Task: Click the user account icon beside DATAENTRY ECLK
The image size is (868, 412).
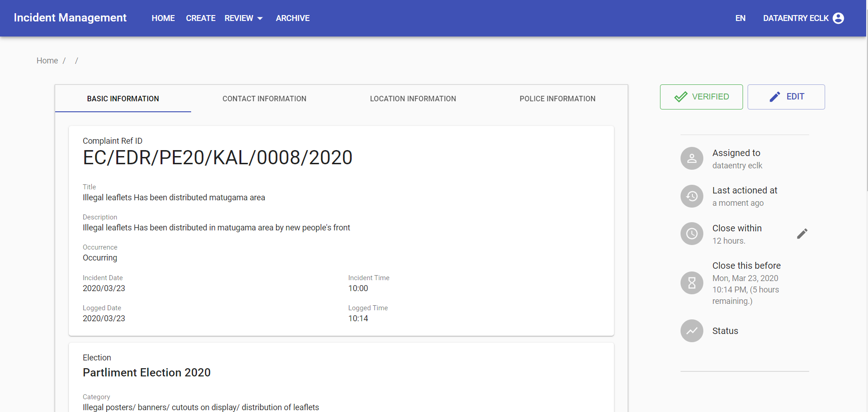Action: [x=838, y=18]
